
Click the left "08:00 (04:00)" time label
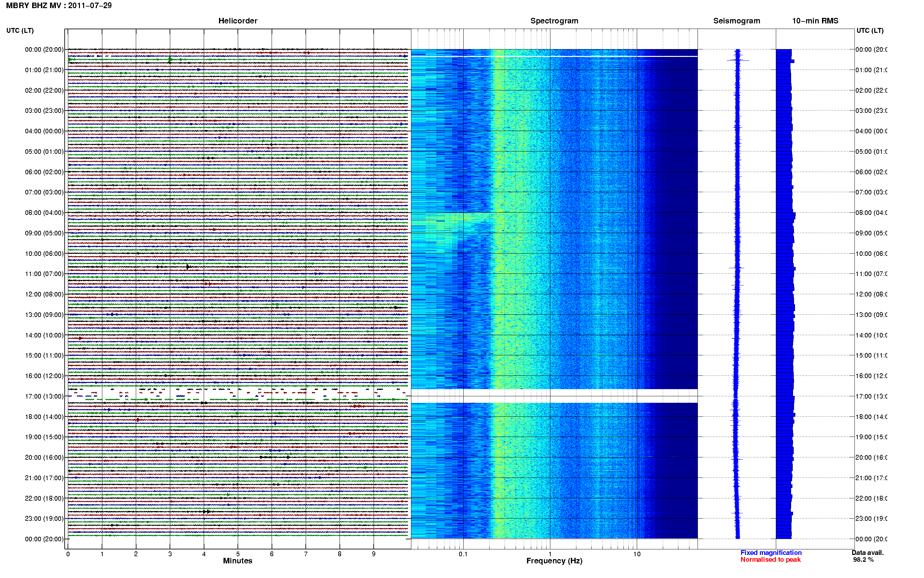pyautogui.click(x=44, y=213)
